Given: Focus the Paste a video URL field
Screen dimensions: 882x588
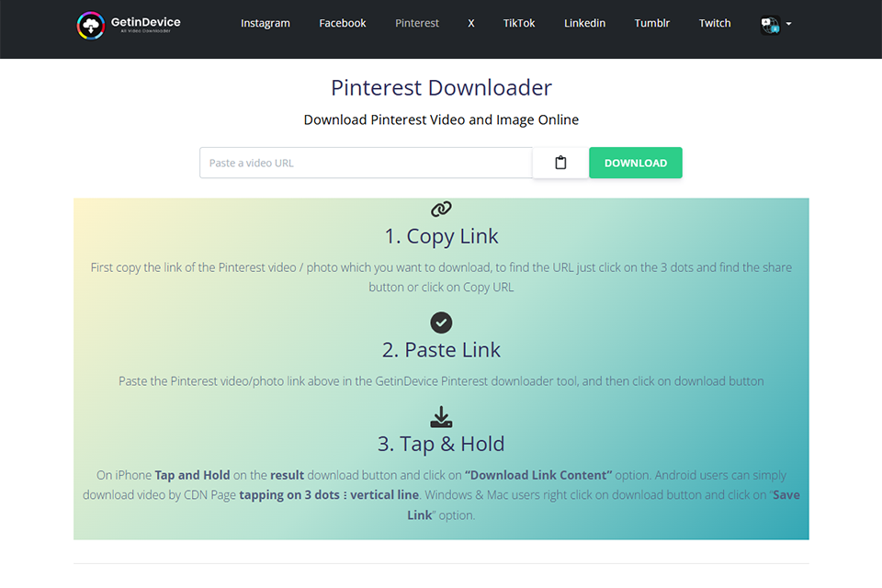Looking at the screenshot, I should point(366,163).
